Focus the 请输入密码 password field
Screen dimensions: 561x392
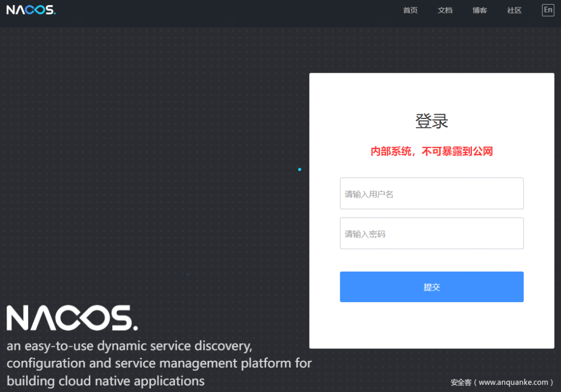tap(432, 233)
